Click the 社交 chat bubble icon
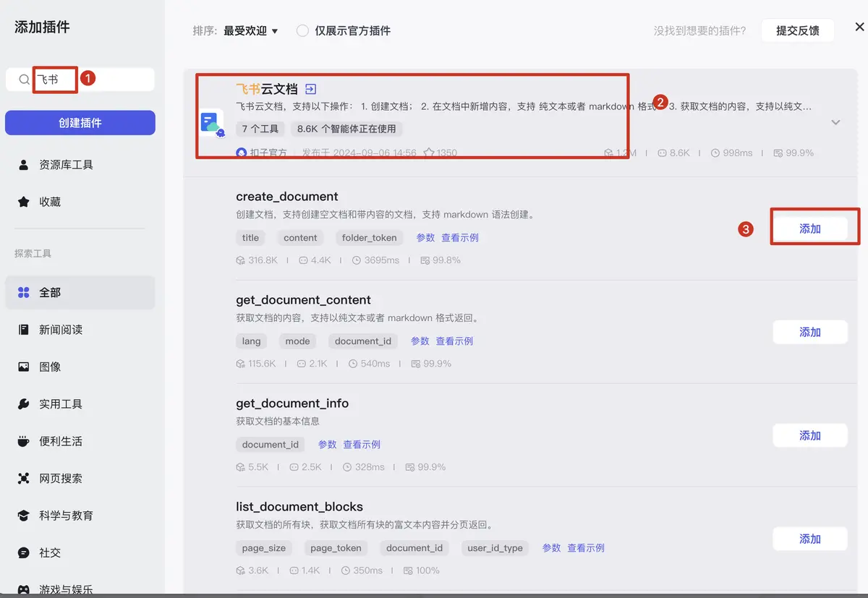 coord(24,552)
